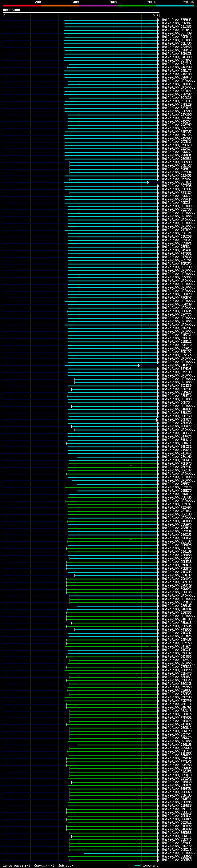The width and height of the screenshot is (197, 868).
Task: Click the BB906088 query name
Action: 11,10
